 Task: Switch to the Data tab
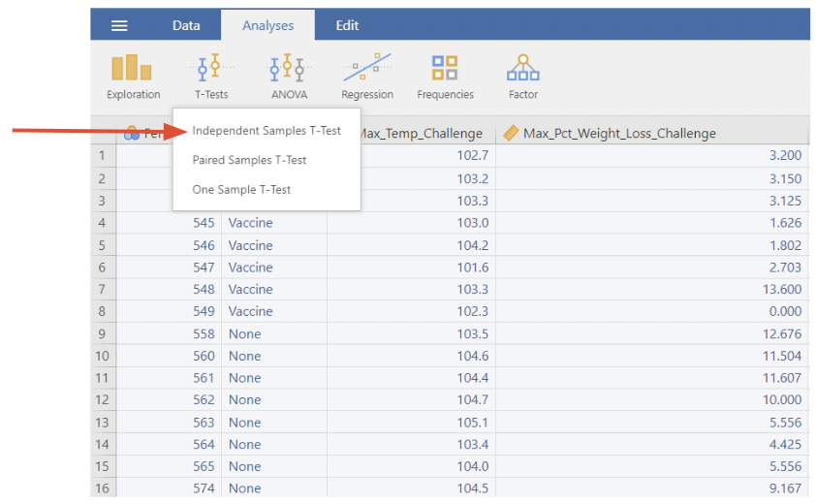pyautogui.click(x=186, y=25)
